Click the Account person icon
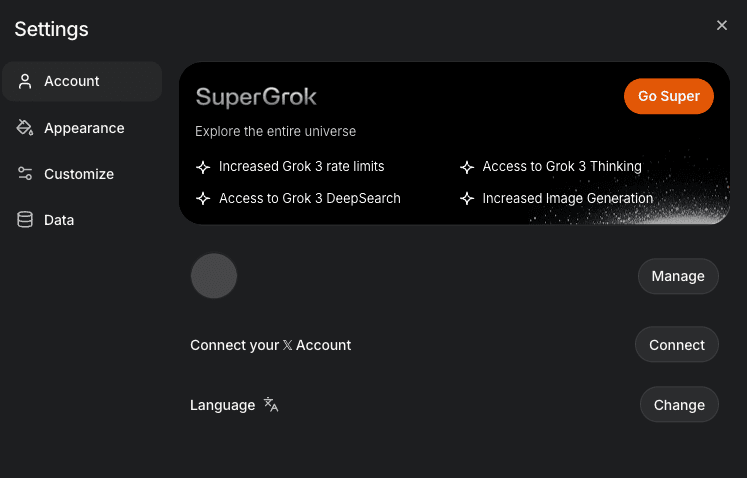The width and height of the screenshot is (747, 478). (x=25, y=81)
